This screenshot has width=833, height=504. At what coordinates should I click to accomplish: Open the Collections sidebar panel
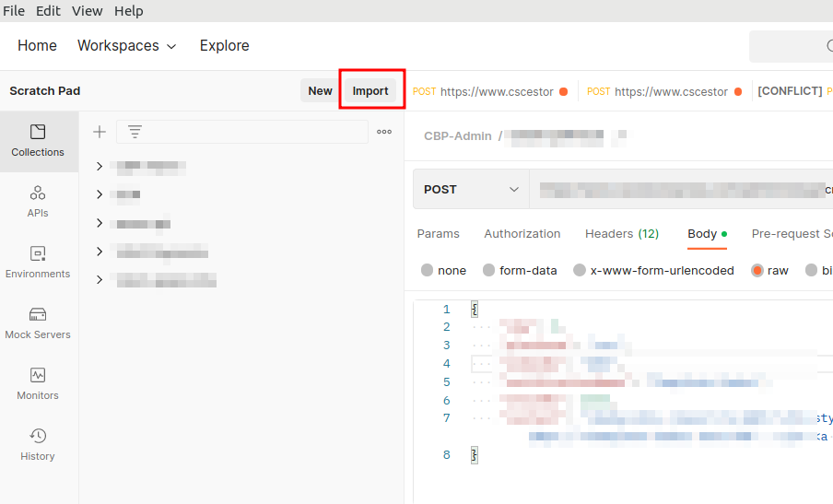pyautogui.click(x=38, y=141)
